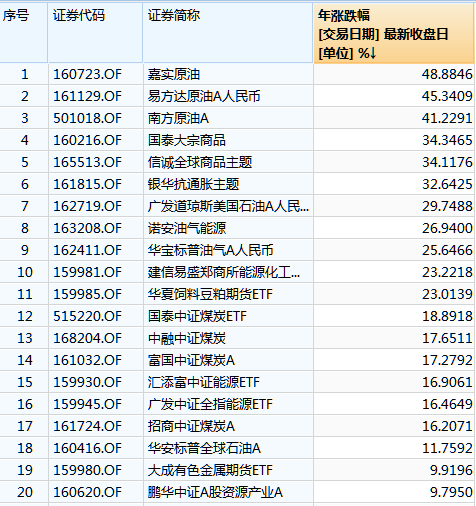This screenshot has height=506, width=476.
Task: Select fund code 163208.OF
Action: tap(88, 228)
